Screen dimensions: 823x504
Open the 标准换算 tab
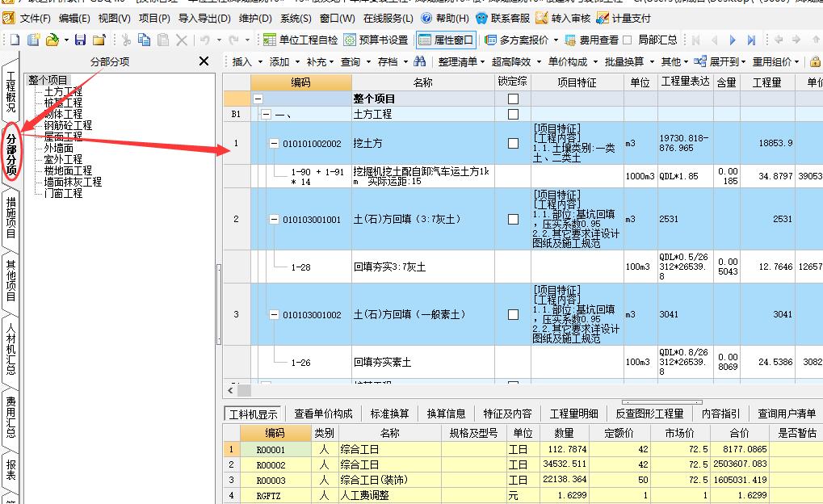click(389, 414)
